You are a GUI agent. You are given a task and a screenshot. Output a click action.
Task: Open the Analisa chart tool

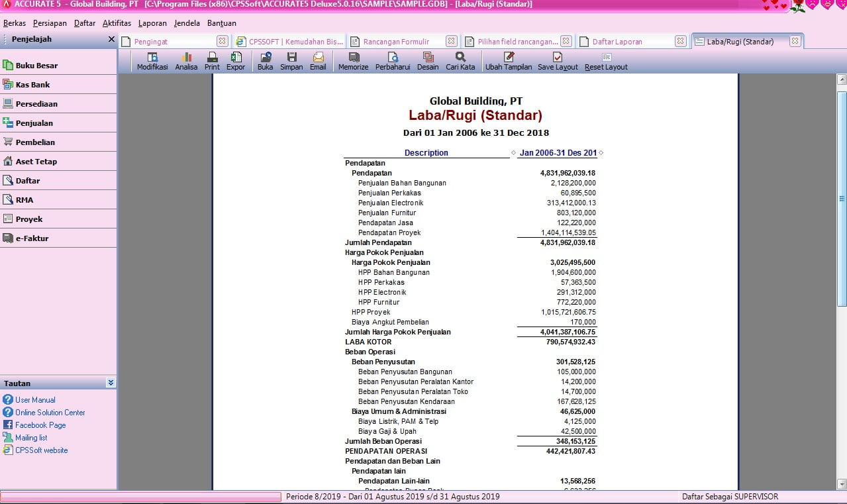[186, 61]
